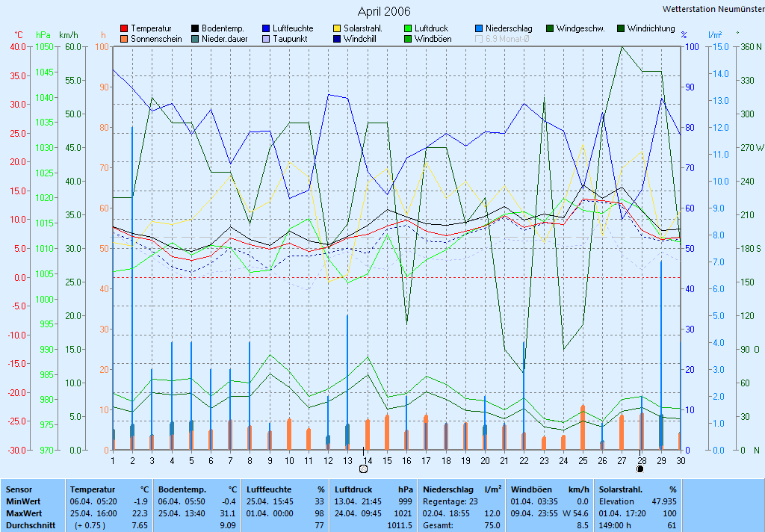This screenshot has height=532, width=765.
Task: Click the yellow Solarstrahl. legend swatch
Action: [x=337, y=29]
